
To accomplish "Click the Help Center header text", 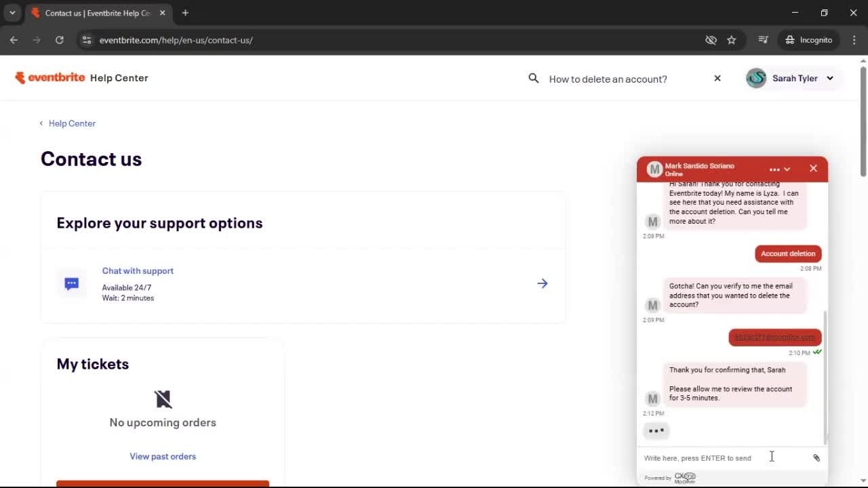I will click(x=119, y=78).
